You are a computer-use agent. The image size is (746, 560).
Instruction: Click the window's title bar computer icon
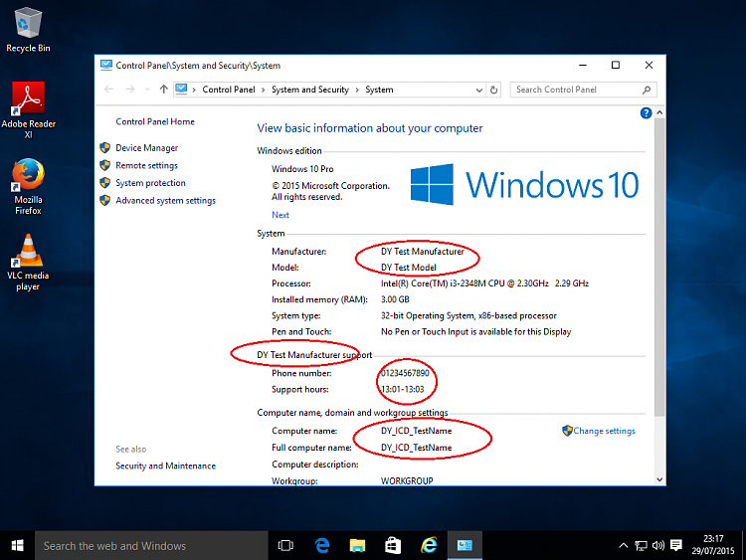click(106, 66)
